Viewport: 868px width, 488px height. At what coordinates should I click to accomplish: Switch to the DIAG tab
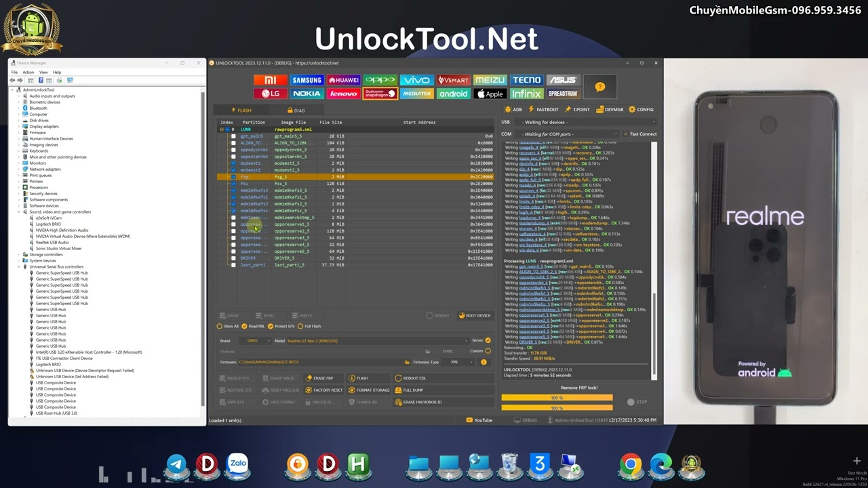pyautogui.click(x=296, y=110)
